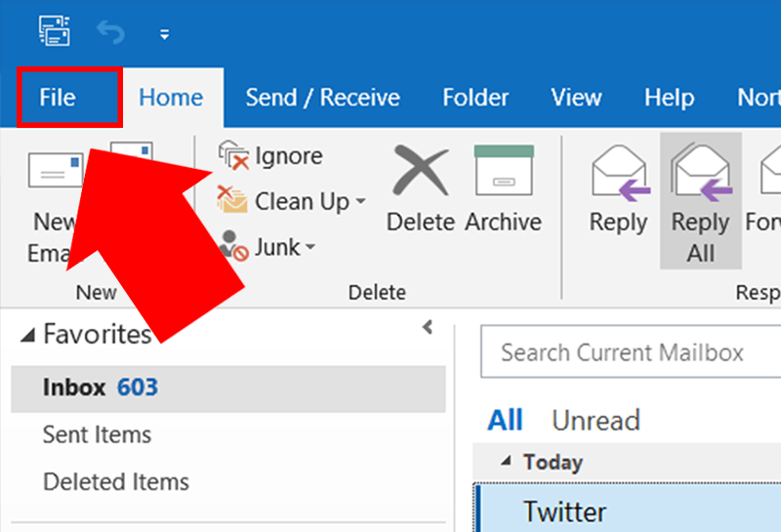Click the Junk person icon
This screenshot has width=781, height=532.
[x=233, y=245]
